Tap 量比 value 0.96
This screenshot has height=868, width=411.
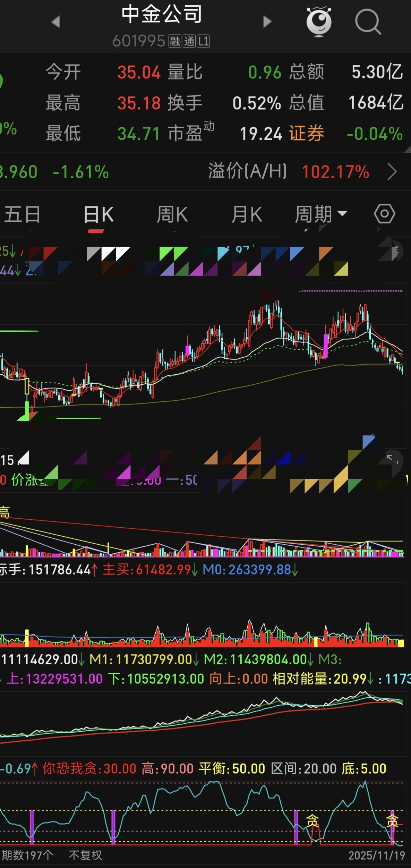pyautogui.click(x=265, y=73)
